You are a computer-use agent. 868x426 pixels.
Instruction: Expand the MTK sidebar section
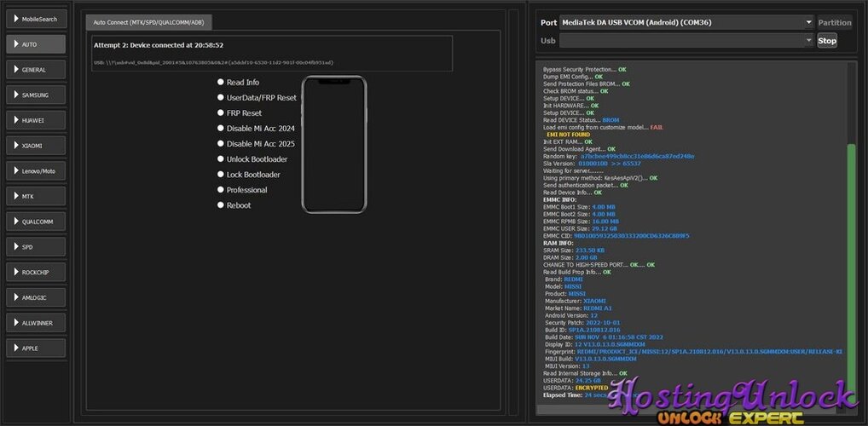tap(36, 196)
